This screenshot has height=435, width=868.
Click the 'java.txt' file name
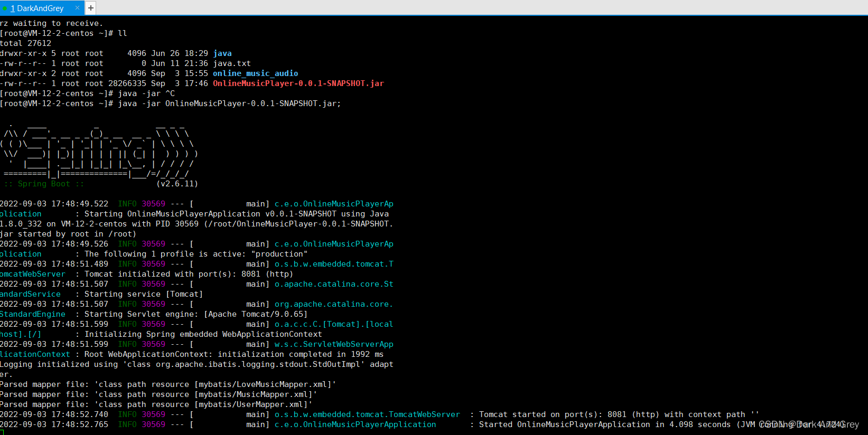click(x=232, y=63)
